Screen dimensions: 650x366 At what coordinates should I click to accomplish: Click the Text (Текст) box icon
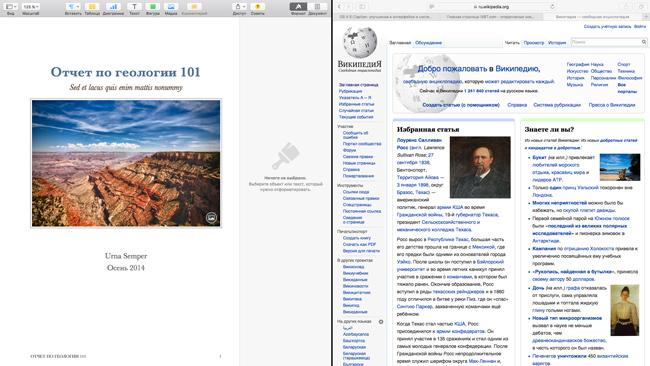134,7
